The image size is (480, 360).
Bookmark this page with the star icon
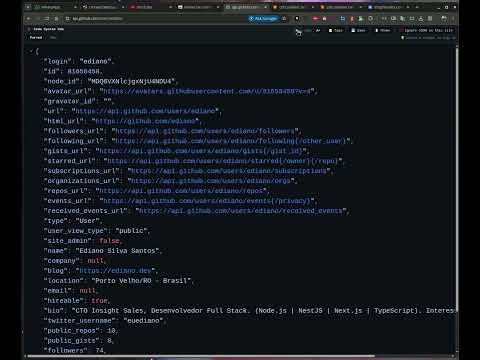tap(284, 19)
